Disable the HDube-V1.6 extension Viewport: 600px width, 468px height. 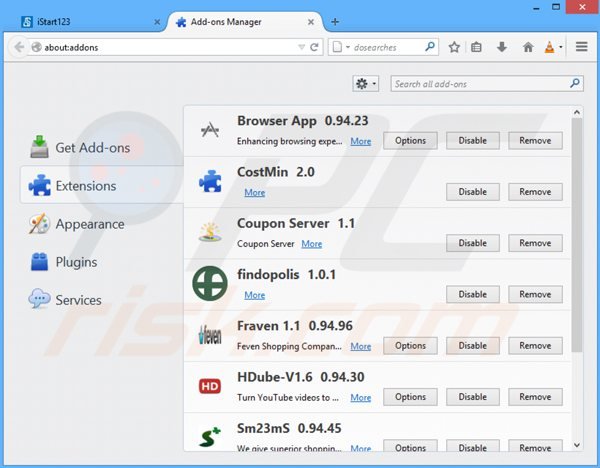click(473, 397)
